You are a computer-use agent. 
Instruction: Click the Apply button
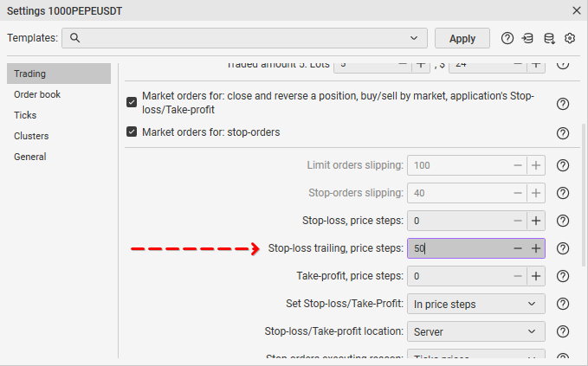click(462, 38)
